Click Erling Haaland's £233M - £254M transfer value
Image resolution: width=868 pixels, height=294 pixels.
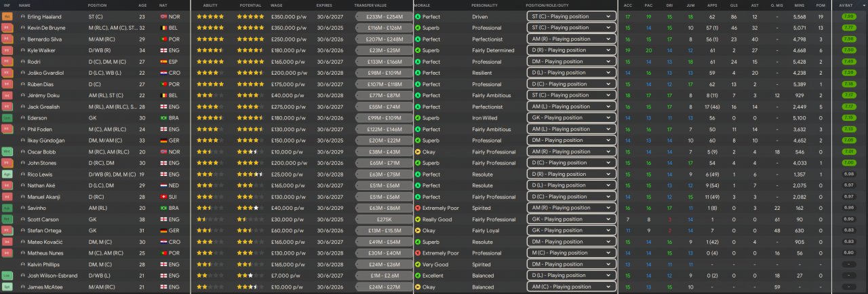[384, 16]
